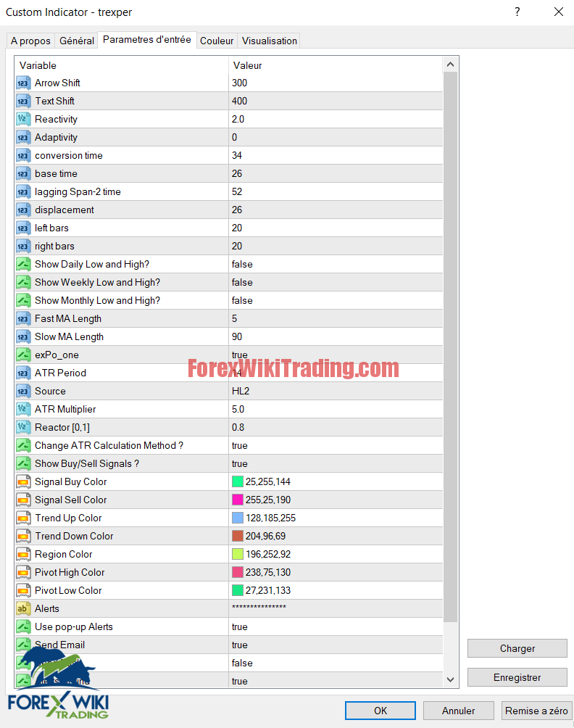Open the Visualisation tab
The height and width of the screenshot is (728, 574).
pos(269,41)
